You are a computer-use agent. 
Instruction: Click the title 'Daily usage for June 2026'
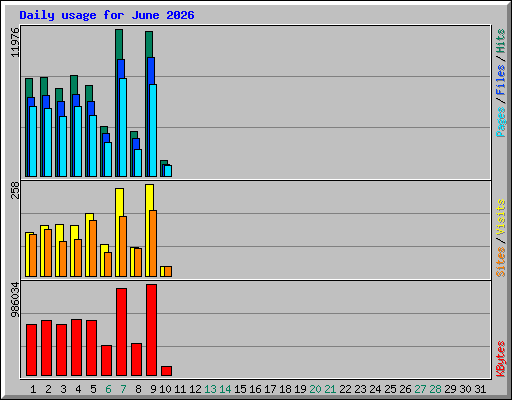click(107, 15)
